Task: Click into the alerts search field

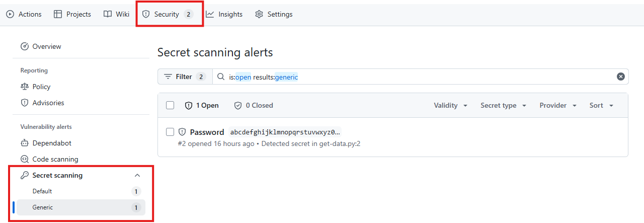Action: pos(421,77)
